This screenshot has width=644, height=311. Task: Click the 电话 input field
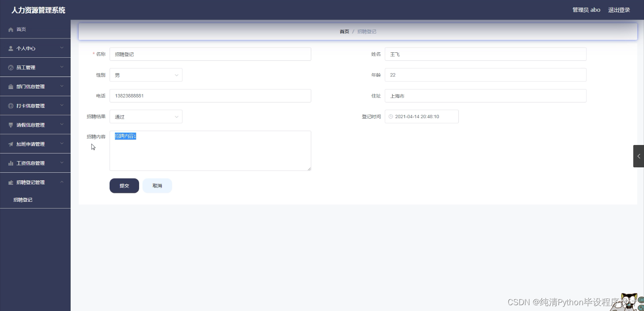210,96
